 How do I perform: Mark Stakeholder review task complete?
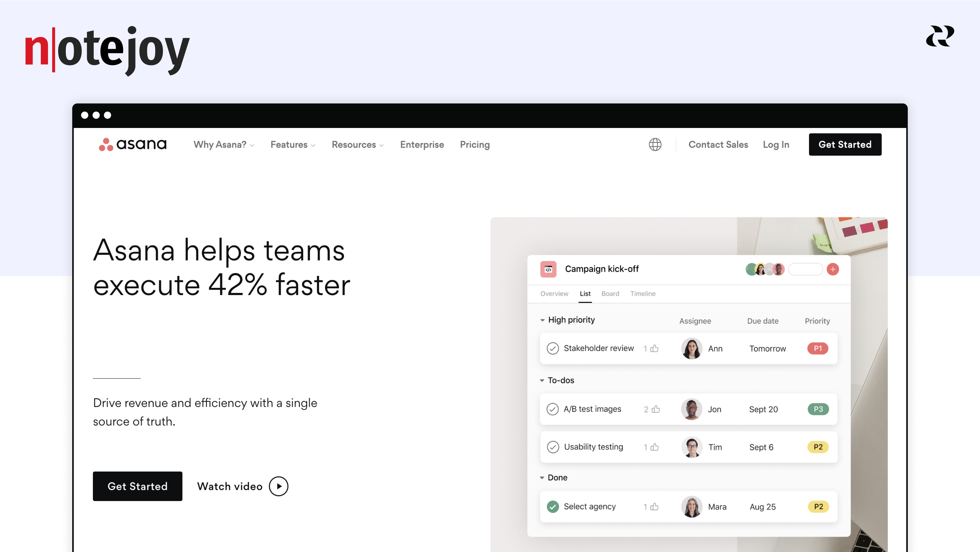point(552,348)
